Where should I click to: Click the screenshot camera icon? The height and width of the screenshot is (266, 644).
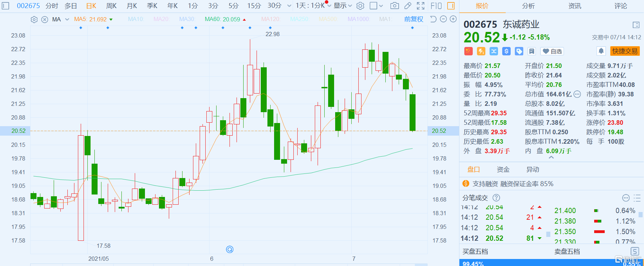(x=394, y=6)
